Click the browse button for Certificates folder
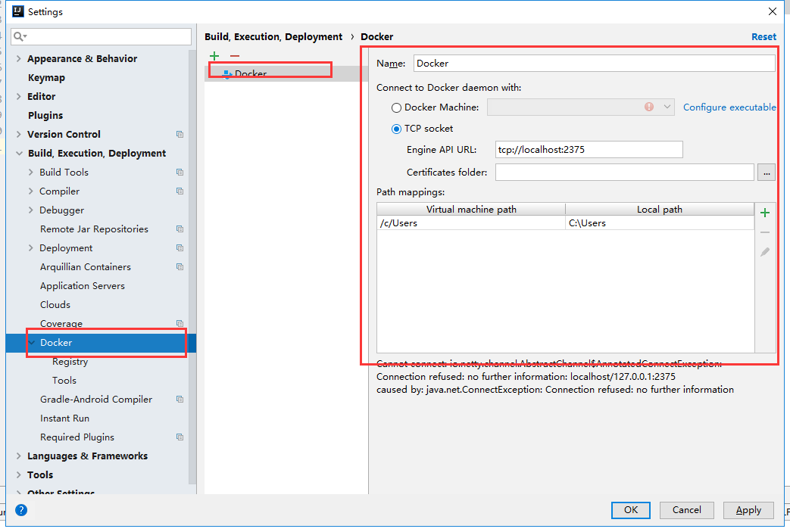Image resolution: width=790 pixels, height=532 pixels. (766, 173)
